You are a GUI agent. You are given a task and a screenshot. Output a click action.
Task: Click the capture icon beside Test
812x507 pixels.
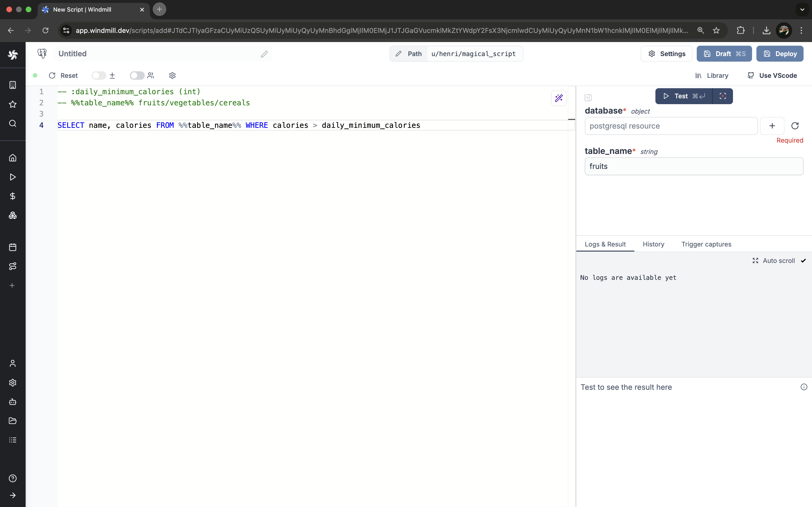tap(723, 96)
